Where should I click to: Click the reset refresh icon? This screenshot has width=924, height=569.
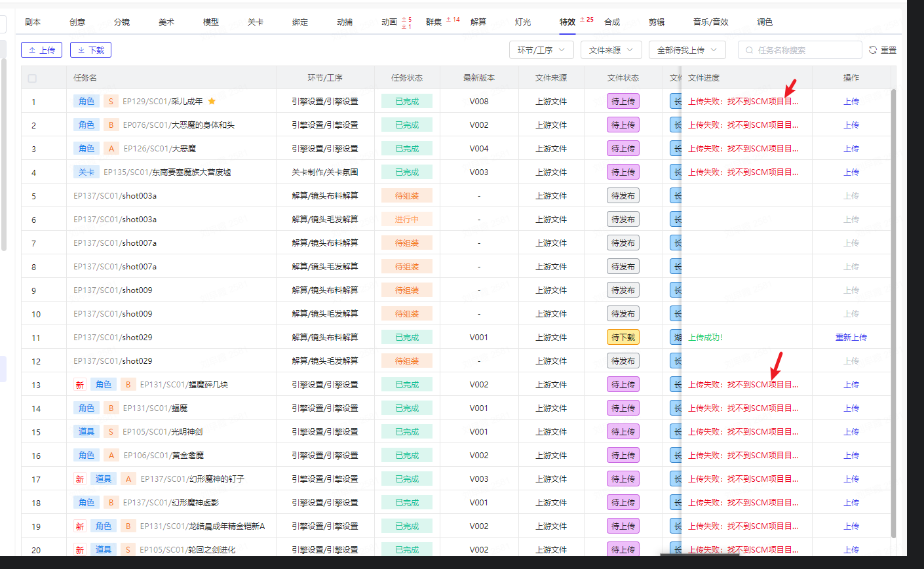(873, 50)
